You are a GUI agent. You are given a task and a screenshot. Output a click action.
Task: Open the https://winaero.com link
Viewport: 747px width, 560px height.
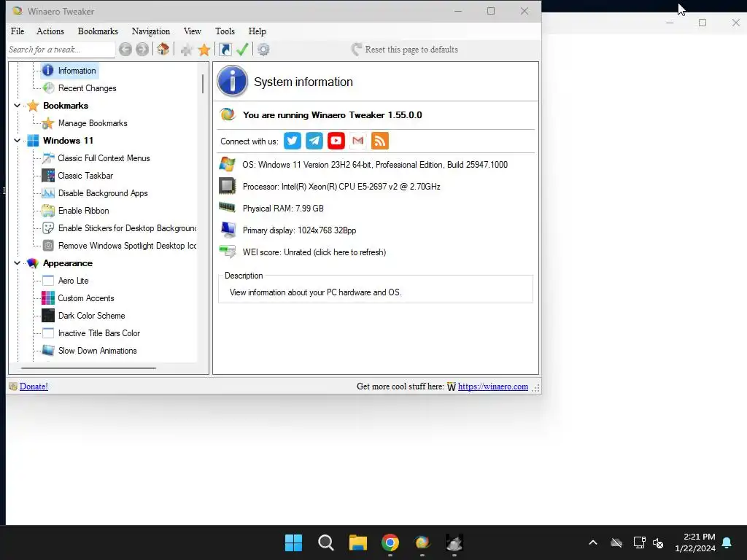point(492,386)
